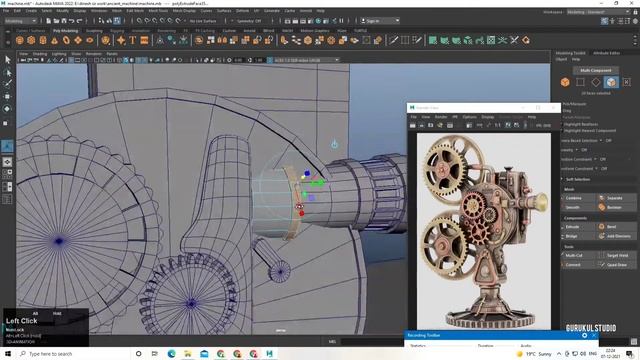Click the white X tool icon at the shelf's right end
The image size is (640, 360).
[514, 40]
